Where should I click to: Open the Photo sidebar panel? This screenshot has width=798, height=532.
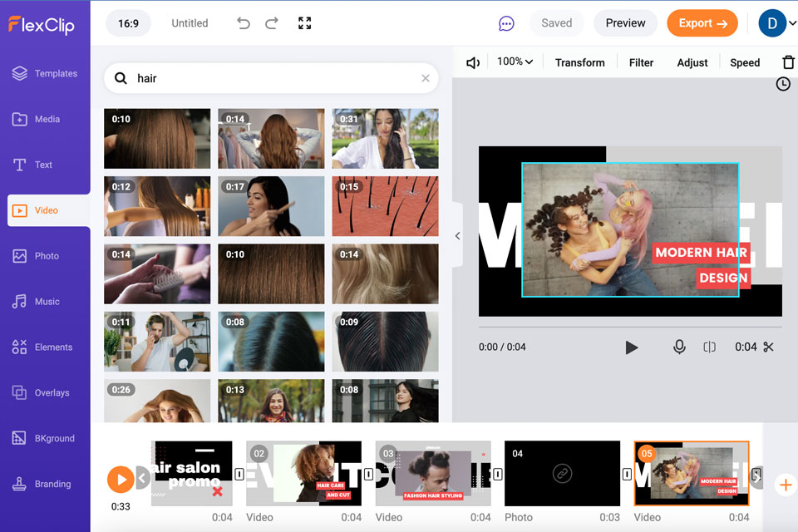click(36, 256)
